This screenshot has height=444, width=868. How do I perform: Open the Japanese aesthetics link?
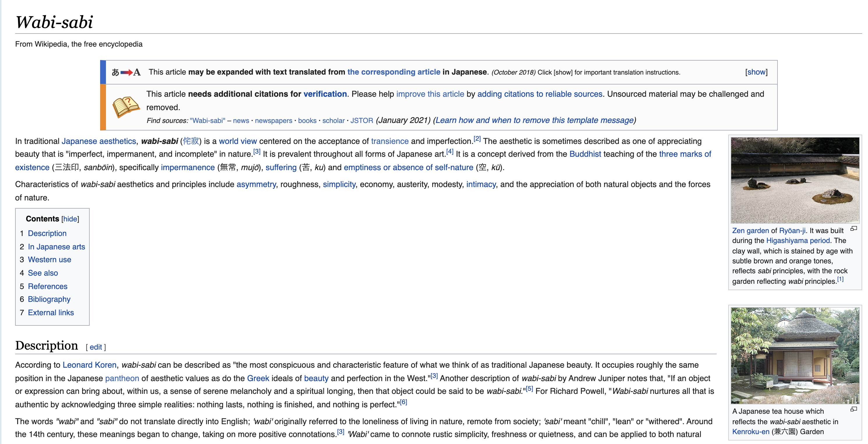click(99, 141)
